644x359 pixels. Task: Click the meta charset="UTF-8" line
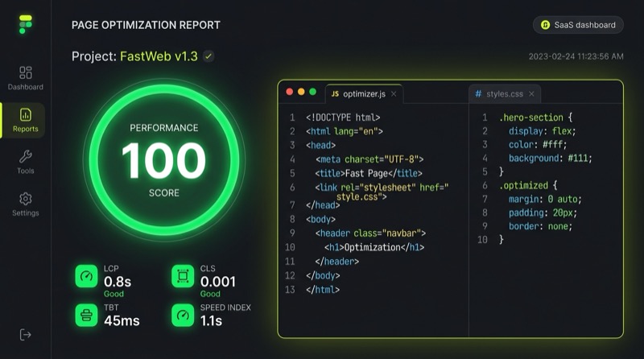[369, 159]
